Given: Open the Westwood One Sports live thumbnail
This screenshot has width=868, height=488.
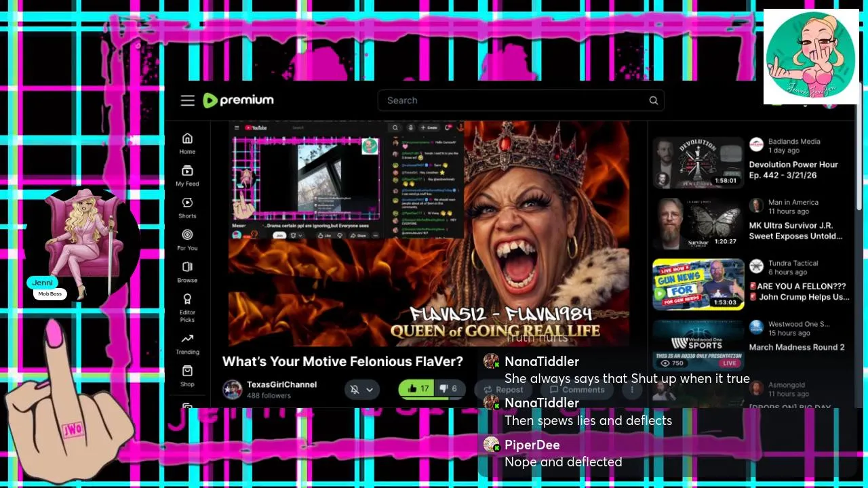Looking at the screenshot, I should pos(698,345).
